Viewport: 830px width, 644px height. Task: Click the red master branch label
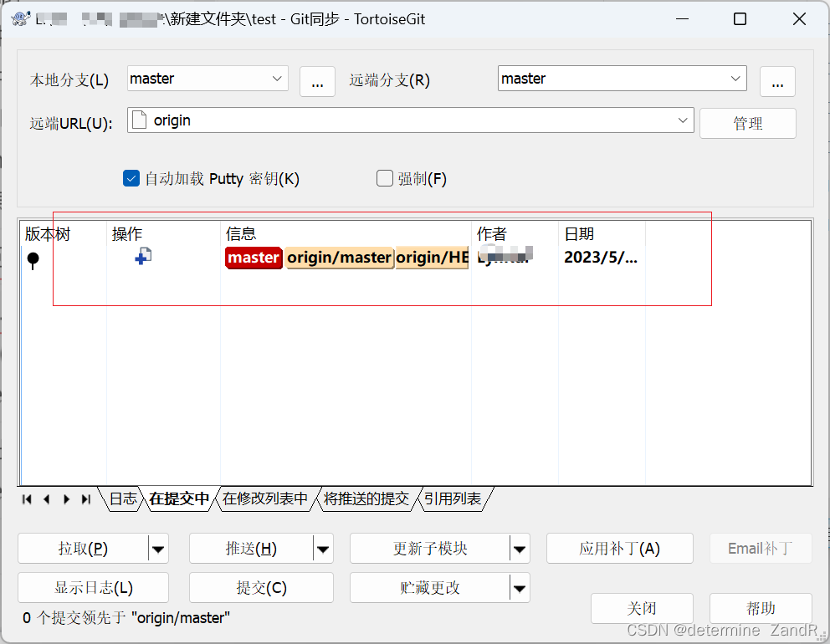pyautogui.click(x=254, y=258)
